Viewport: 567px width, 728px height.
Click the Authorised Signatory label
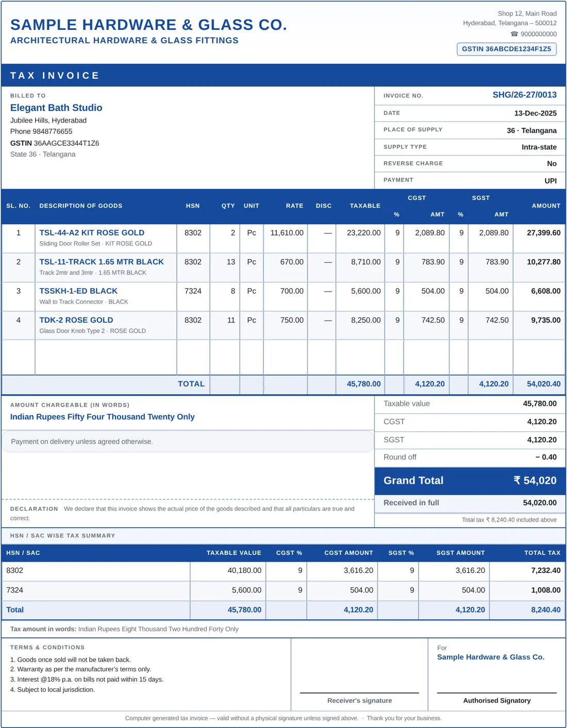497,700
